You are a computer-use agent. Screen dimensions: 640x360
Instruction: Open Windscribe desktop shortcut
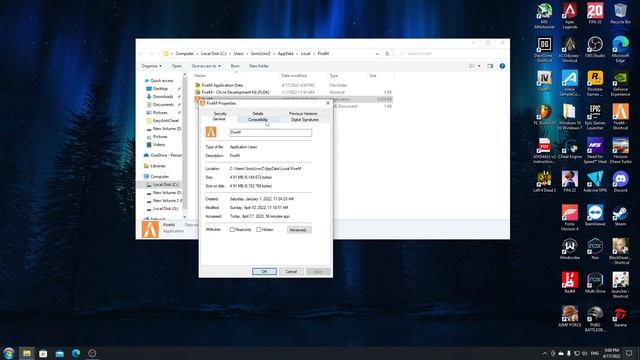pos(570,249)
